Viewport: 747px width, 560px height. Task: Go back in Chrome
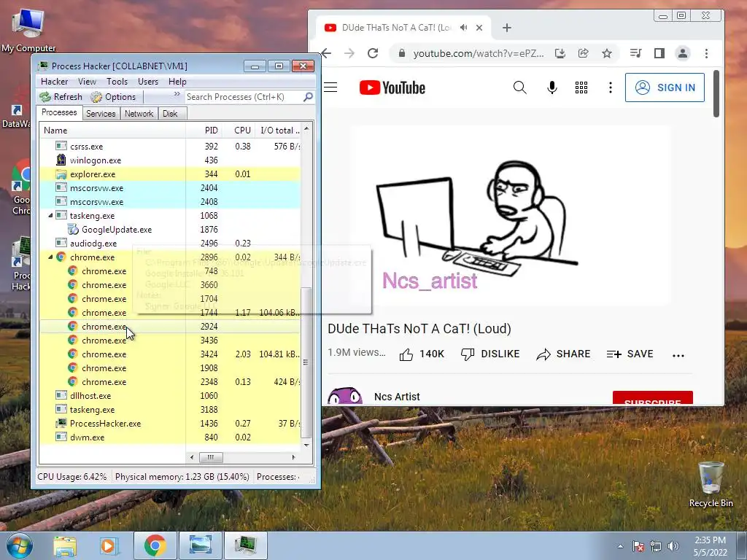[326, 53]
